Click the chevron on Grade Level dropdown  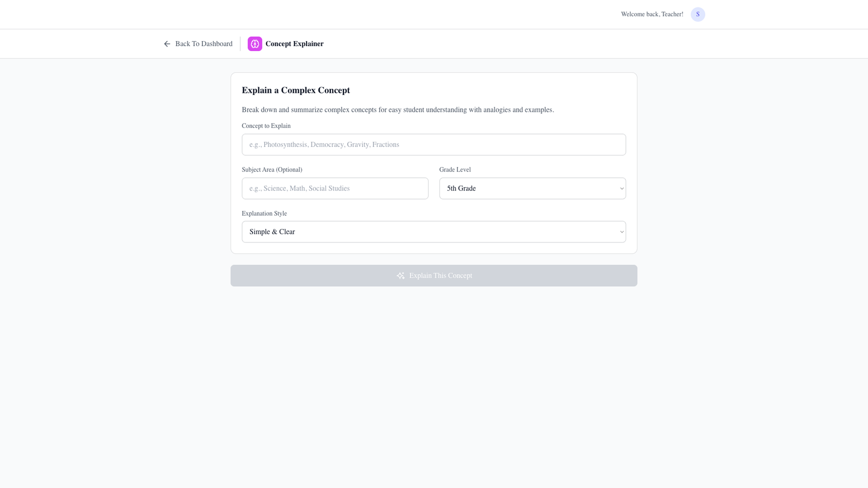click(621, 188)
